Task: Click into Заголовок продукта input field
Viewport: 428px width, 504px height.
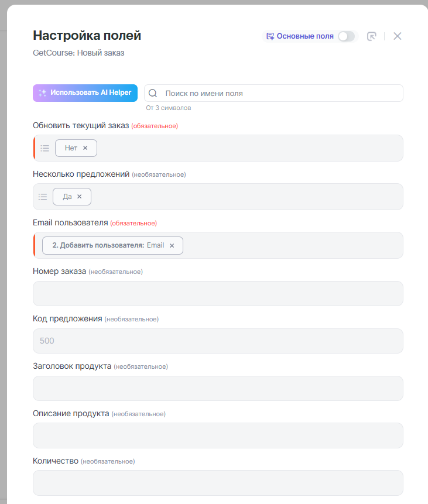Action: click(x=218, y=388)
